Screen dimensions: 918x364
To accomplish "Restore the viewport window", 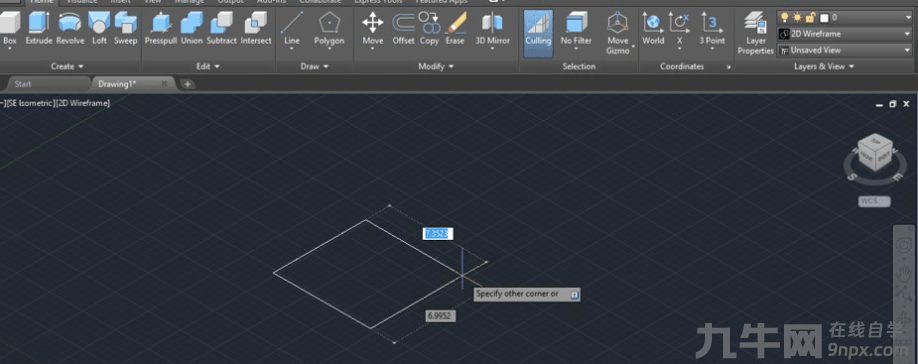I will [x=893, y=104].
